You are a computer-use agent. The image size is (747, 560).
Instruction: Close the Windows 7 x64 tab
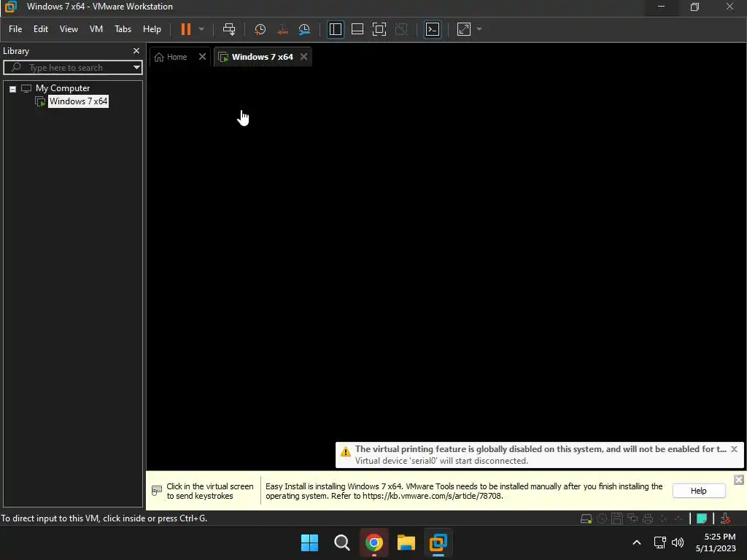pos(304,57)
